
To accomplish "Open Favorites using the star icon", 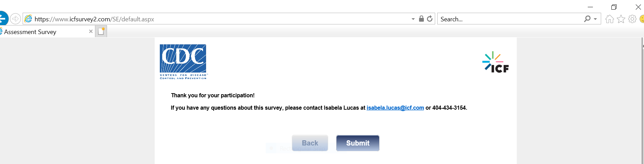I will click(621, 19).
